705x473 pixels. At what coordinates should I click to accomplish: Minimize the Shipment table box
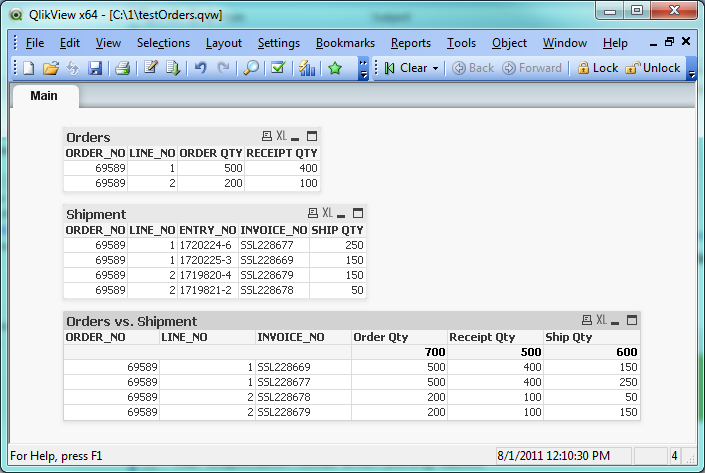tap(342, 214)
